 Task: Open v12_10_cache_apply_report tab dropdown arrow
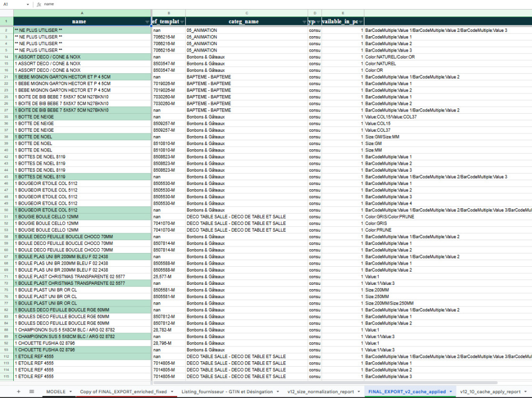[x=525, y=392]
